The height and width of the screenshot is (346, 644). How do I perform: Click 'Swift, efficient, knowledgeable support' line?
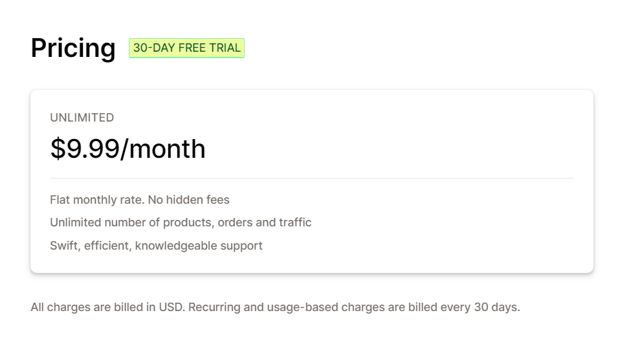coord(156,246)
